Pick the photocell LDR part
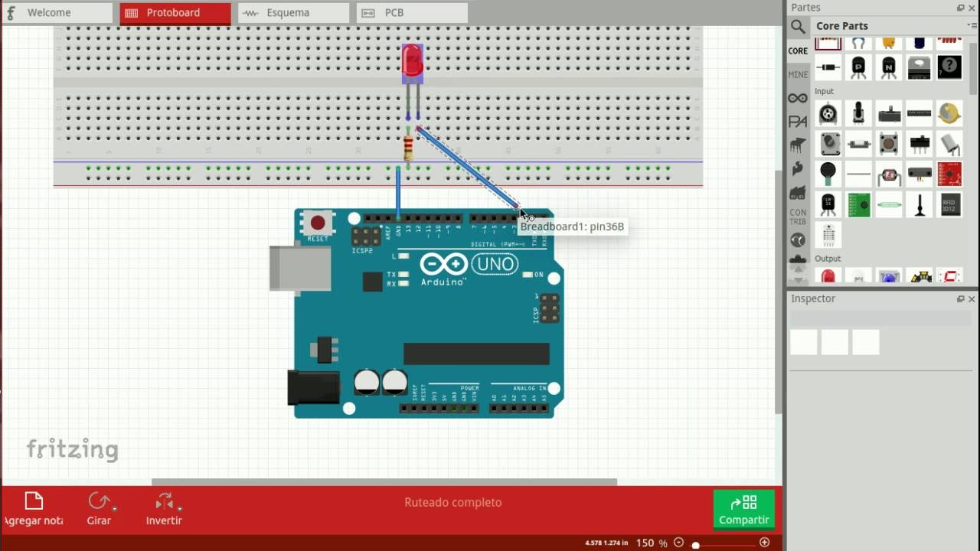Viewport: 980px width, 551px height. (889, 174)
